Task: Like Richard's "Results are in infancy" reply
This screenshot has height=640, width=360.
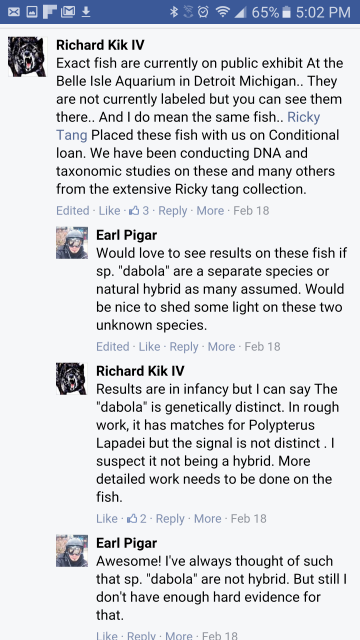Action: click(x=107, y=518)
